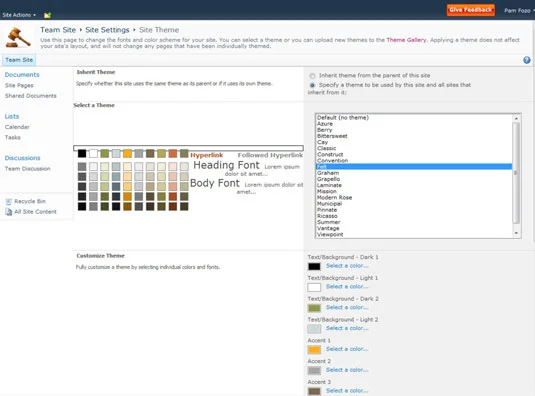Select a color for Accent 3

tap(347, 391)
